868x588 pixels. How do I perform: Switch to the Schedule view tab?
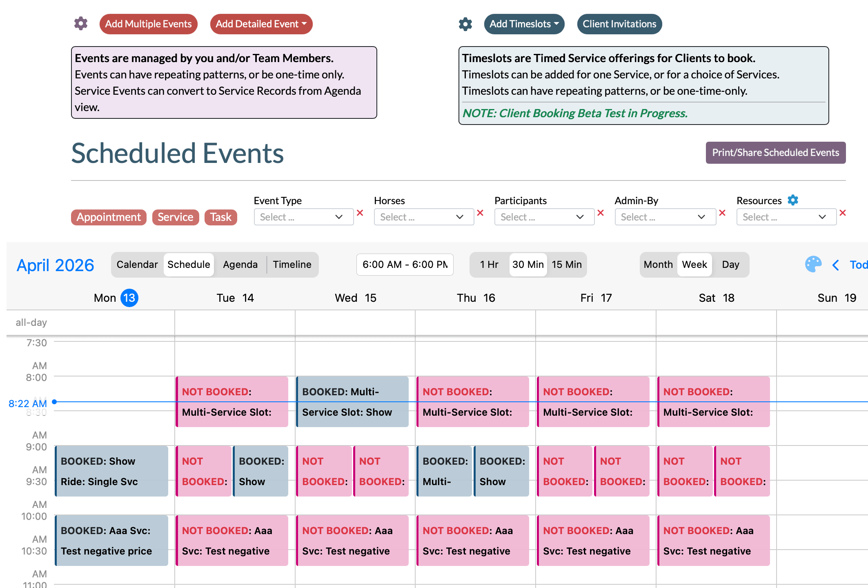pyautogui.click(x=189, y=265)
